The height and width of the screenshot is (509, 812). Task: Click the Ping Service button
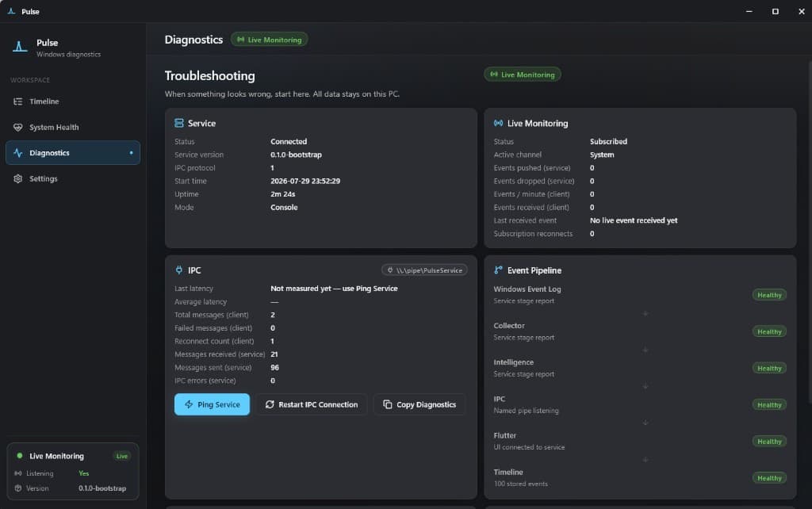tap(212, 404)
